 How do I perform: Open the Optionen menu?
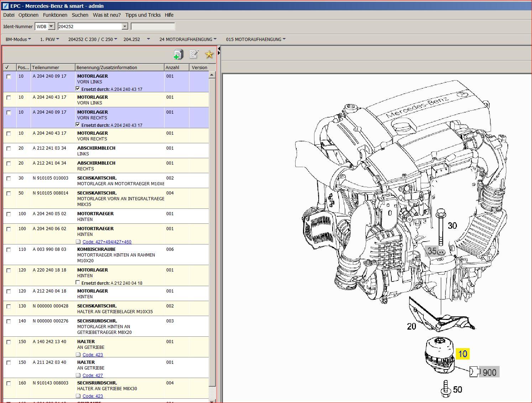[x=28, y=15]
